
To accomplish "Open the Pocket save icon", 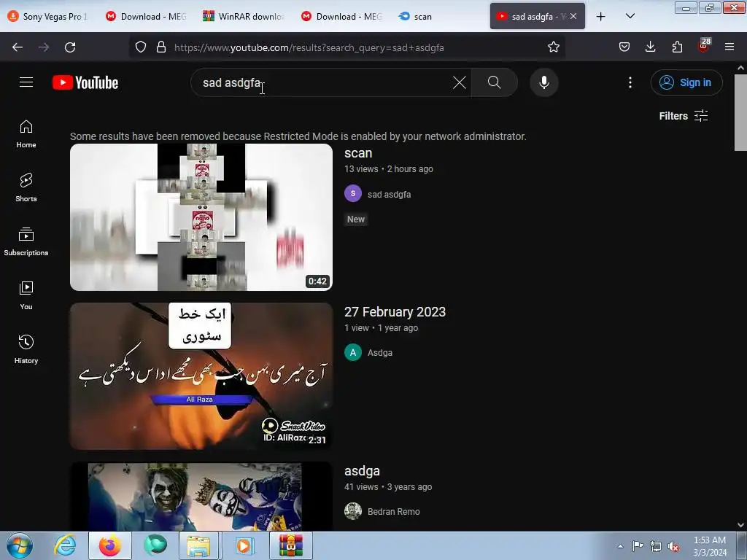I will point(624,47).
